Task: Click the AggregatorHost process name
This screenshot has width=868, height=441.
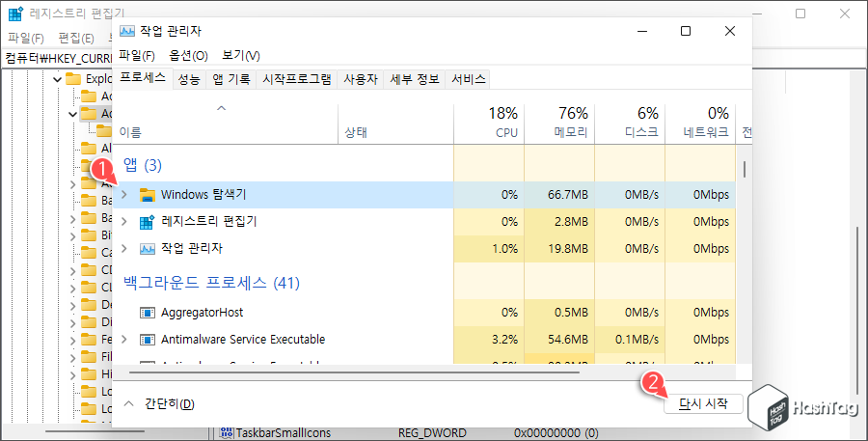Action: 203,313
